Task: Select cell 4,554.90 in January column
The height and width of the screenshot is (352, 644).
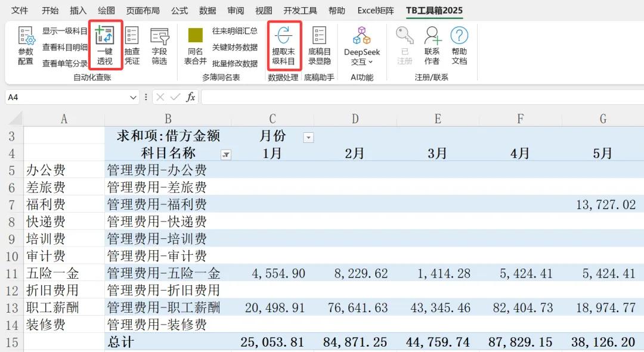Action: (273, 273)
